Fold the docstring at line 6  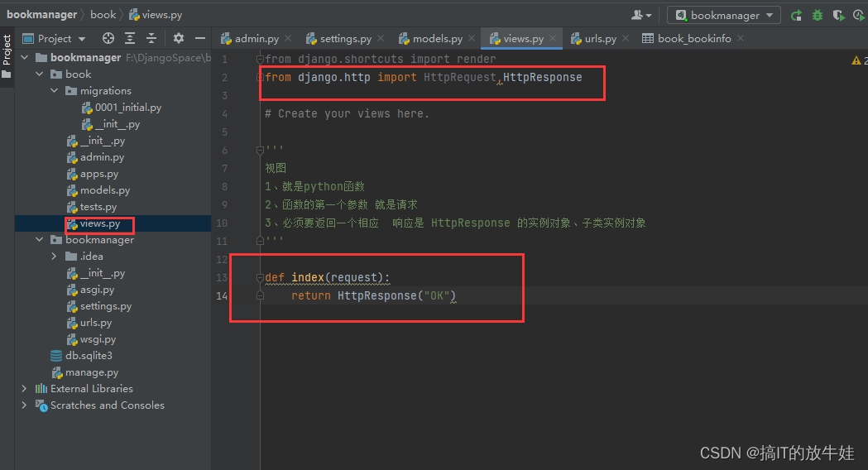(x=260, y=150)
